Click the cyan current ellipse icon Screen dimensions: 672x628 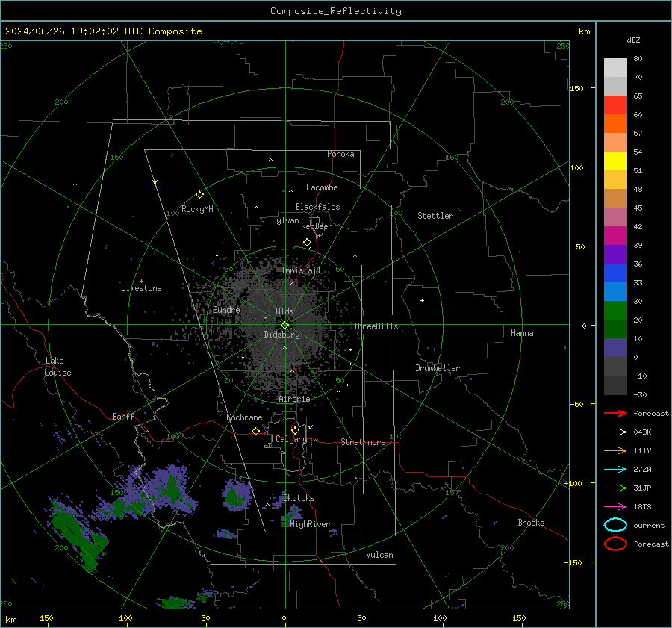click(x=615, y=525)
